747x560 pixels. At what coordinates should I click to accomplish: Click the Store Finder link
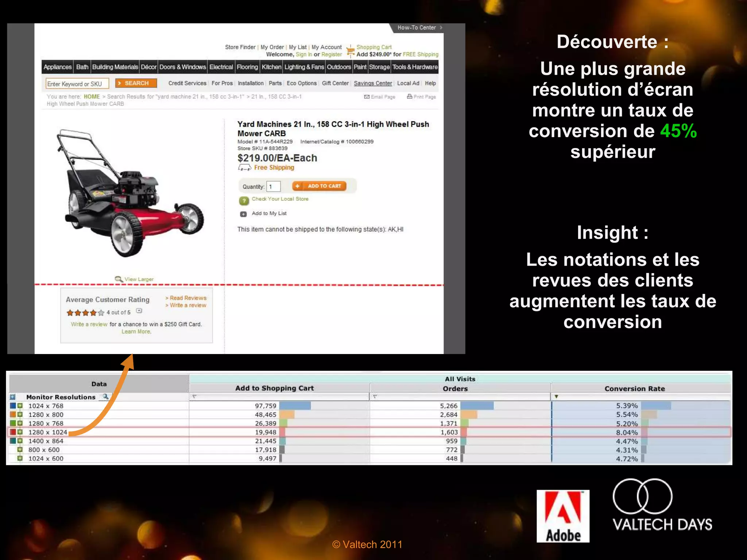(240, 47)
